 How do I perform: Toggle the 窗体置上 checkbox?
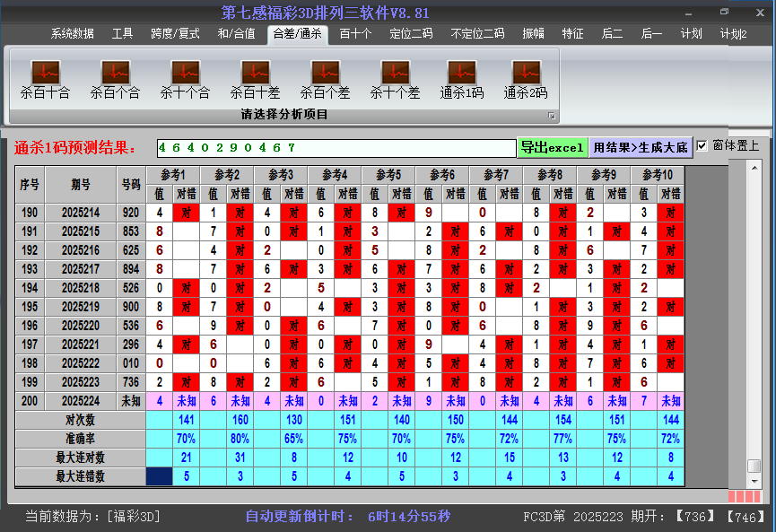(702, 146)
